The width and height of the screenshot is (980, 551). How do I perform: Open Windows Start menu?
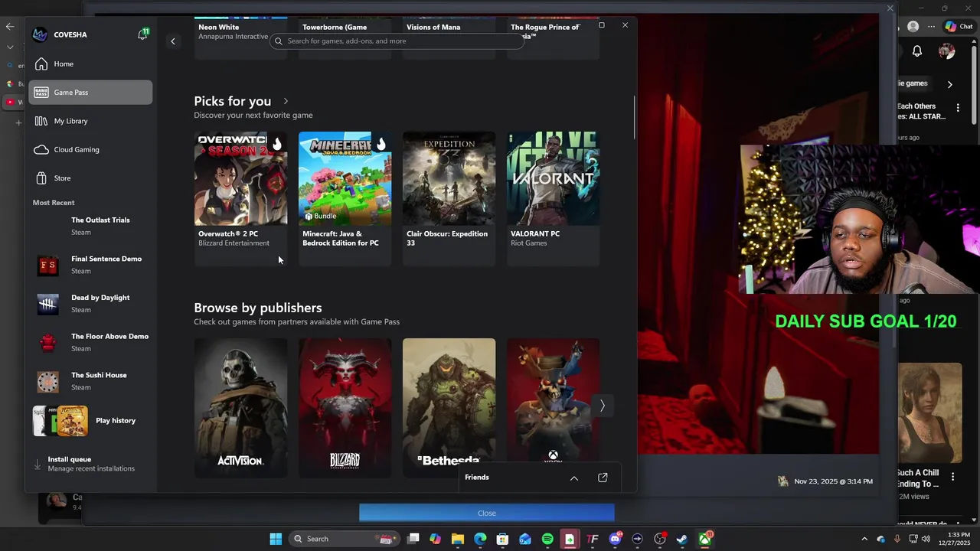pos(276,539)
